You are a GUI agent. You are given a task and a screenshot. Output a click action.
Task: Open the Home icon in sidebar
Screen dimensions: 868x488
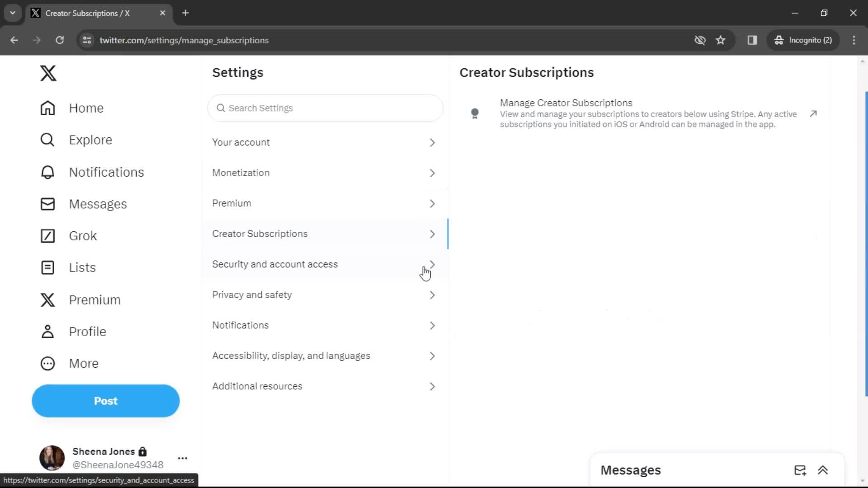(47, 108)
